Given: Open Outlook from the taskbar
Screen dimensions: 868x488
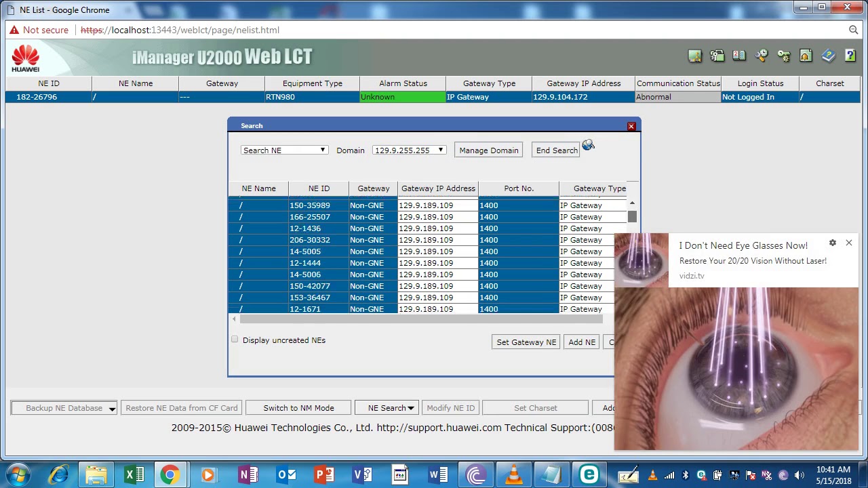Looking at the screenshot, I should (x=286, y=474).
